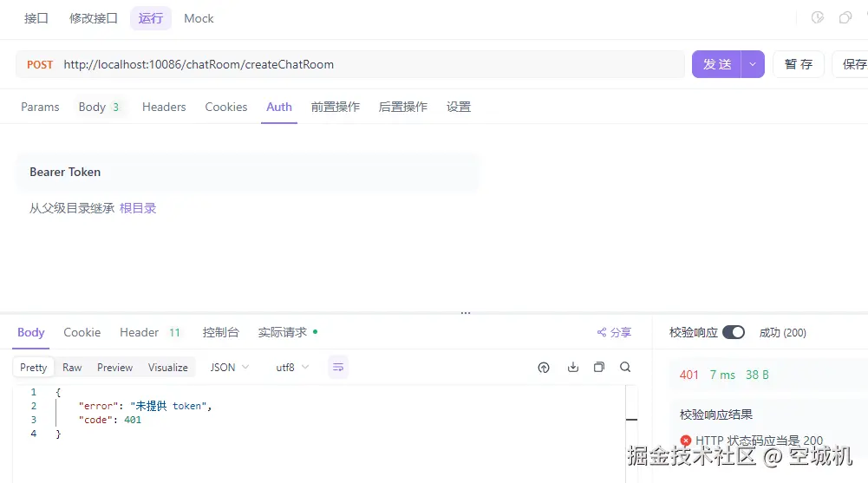Viewport: 868px width, 483px height.
Task: Click the 401 status code text
Action: coord(689,375)
